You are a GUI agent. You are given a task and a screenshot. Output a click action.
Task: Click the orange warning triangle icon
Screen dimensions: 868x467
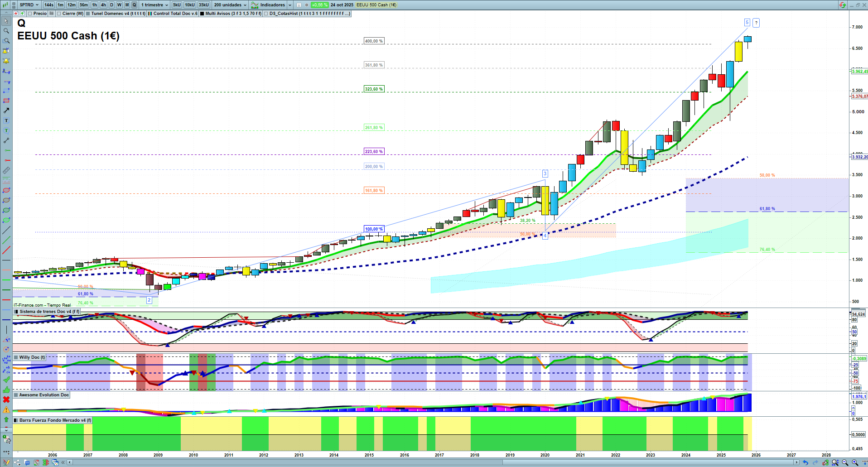[x=6, y=409]
